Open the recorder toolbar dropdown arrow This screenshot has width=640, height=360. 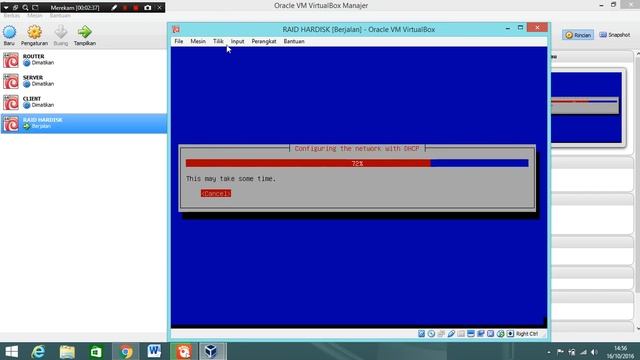click(6, 8)
